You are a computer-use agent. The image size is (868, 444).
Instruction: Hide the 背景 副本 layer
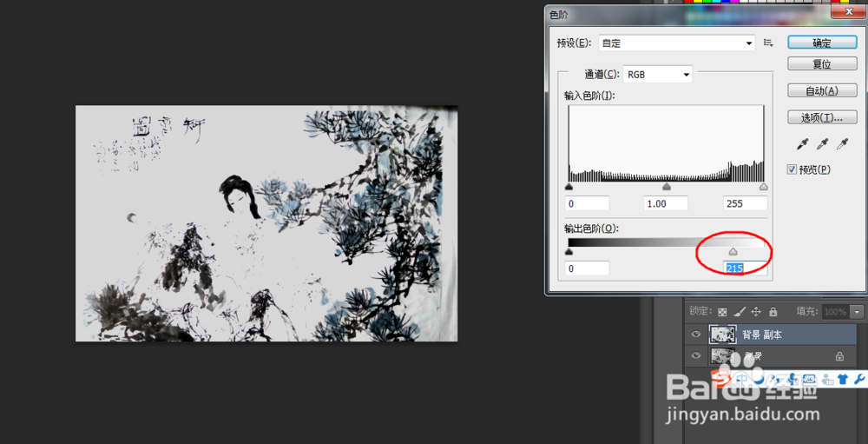(696, 335)
